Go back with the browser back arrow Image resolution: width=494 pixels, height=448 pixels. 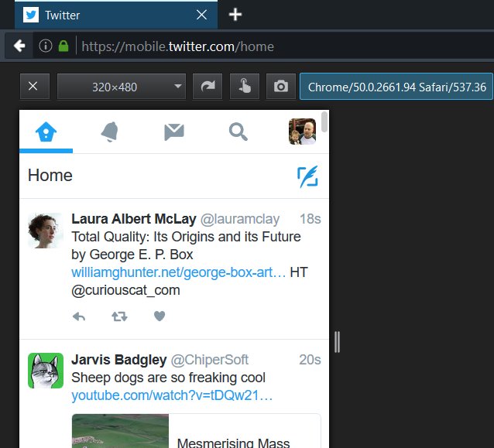pyautogui.click(x=19, y=46)
